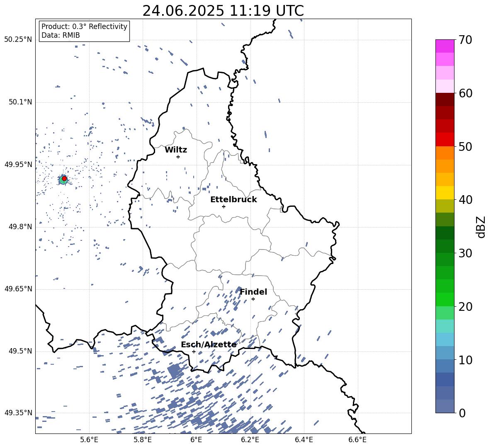Click the title 24.06.2025 11:19 UTC
This screenshot has height=448, width=491.
[x=223, y=11]
